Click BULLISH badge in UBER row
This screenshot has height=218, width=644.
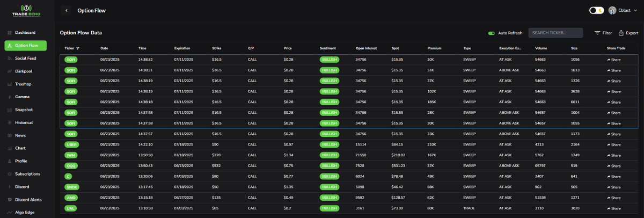click(x=330, y=144)
